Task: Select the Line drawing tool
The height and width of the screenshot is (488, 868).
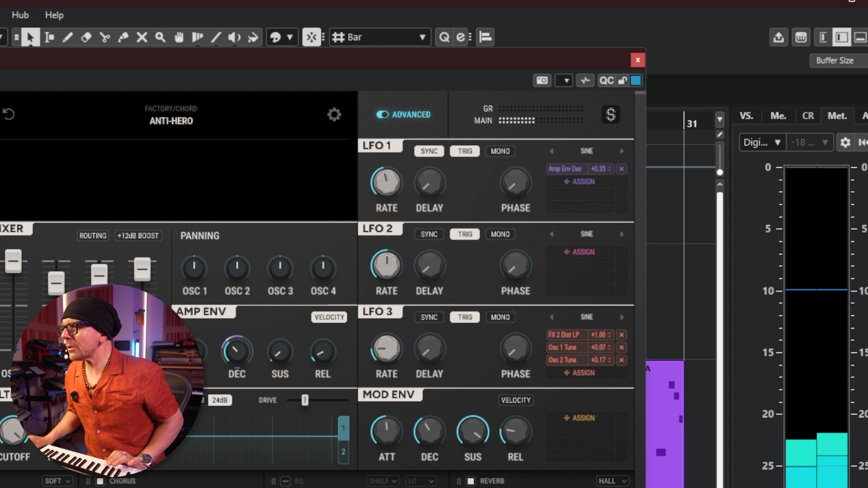Action: click(216, 37)
